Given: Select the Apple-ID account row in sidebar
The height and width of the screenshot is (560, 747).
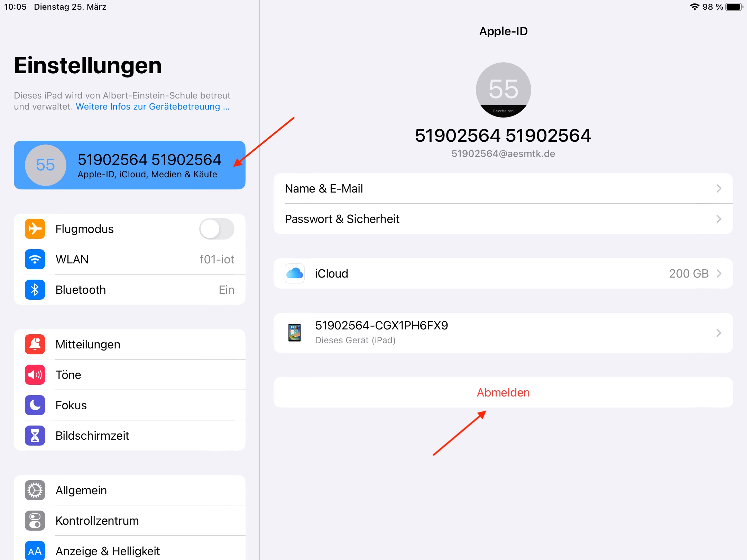Looking at the screenshot, I should [130, 165].
